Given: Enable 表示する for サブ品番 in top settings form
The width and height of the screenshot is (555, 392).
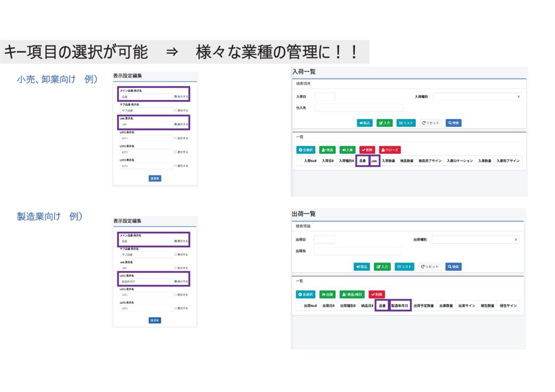Looking at the screenshot, I should coord(176,110).
